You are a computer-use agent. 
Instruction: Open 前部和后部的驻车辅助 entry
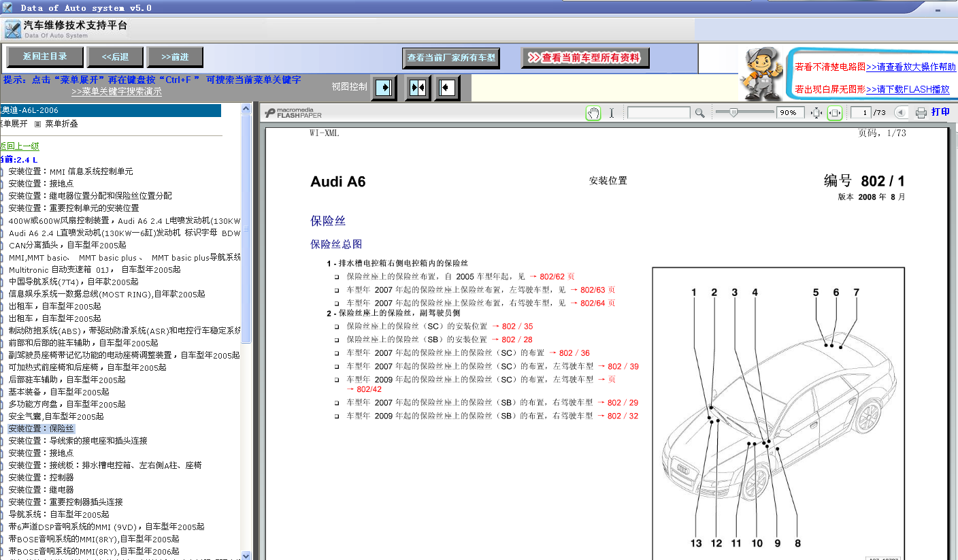pyautogui.click(x=83, y=343)
